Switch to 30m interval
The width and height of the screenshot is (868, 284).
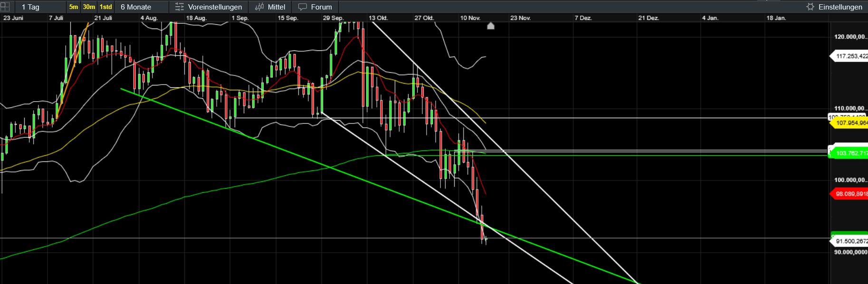tap(89, 7)
